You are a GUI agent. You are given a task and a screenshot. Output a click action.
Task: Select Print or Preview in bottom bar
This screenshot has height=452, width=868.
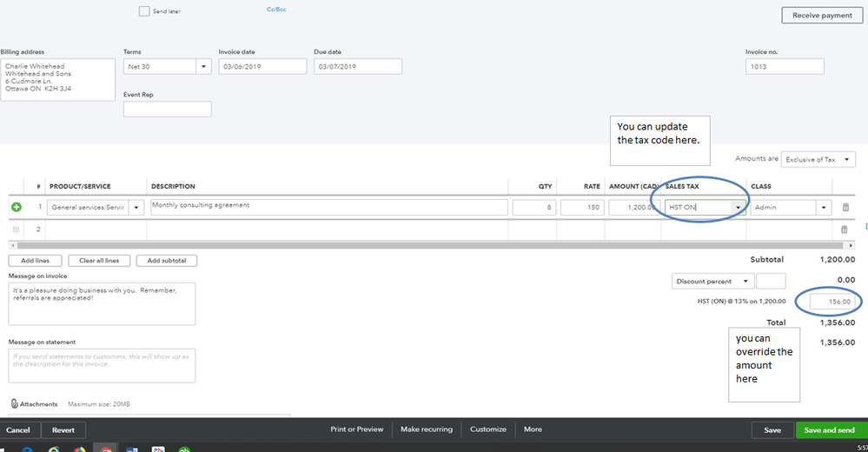pos(356,429)
